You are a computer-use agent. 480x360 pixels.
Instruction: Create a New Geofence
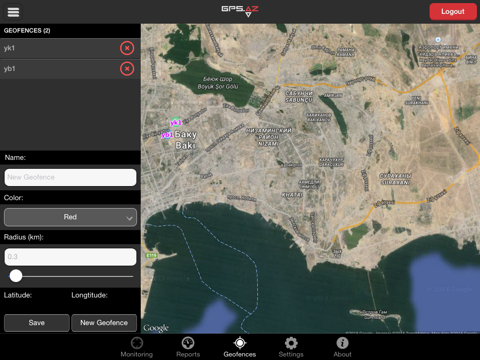[104, 323]
